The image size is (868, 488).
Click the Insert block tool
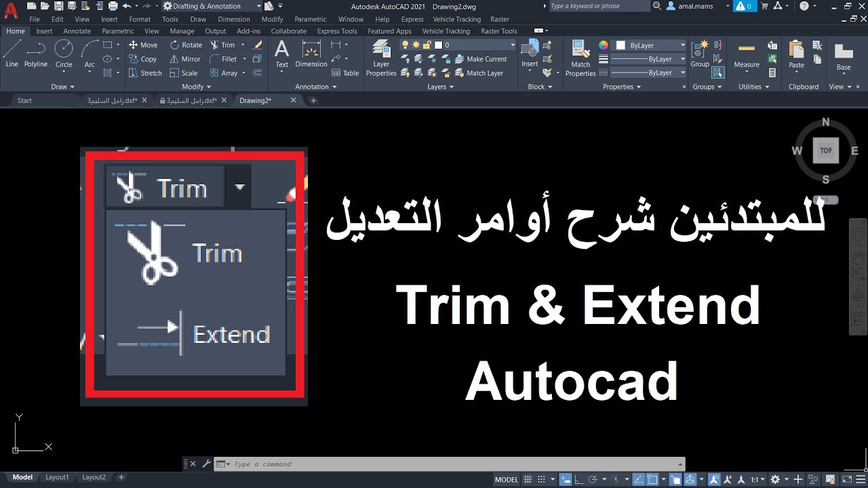[530, 54]
